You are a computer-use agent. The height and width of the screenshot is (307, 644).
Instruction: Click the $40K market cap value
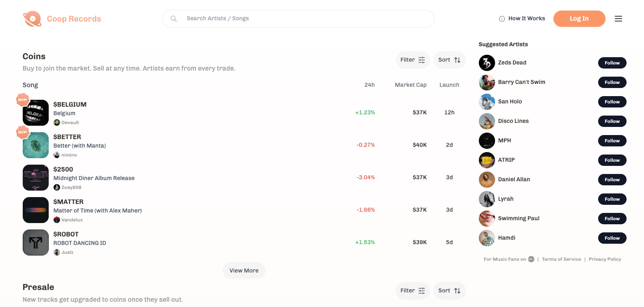click(420, 145)
